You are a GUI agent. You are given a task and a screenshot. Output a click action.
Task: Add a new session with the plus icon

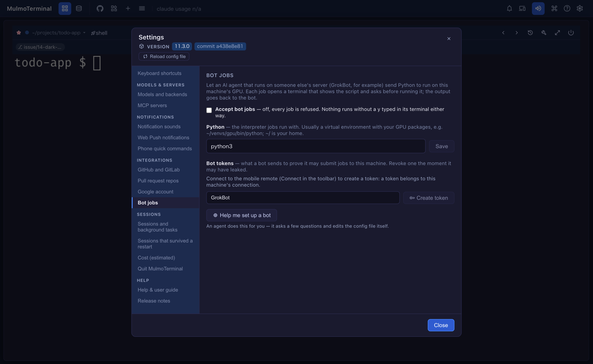coord(128,8)
